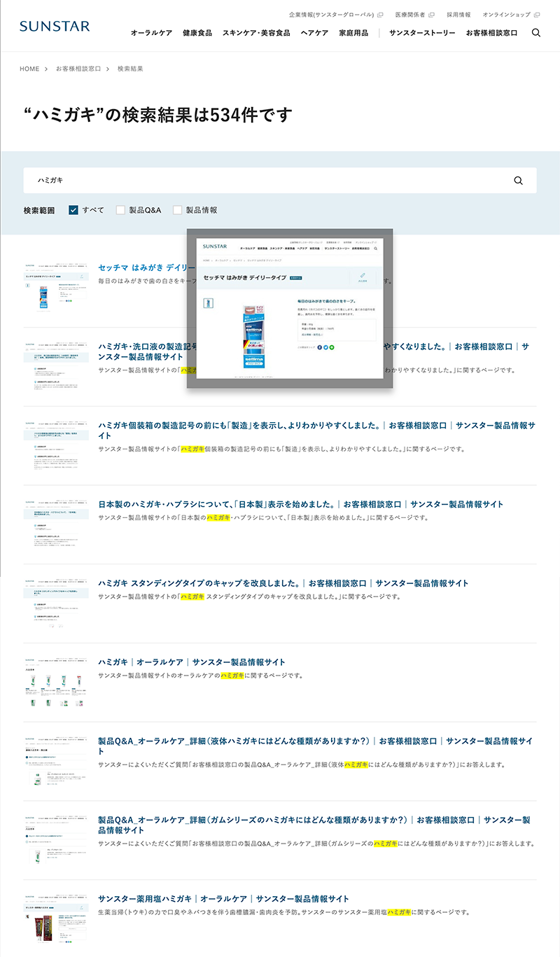Click thumbnail of ハミガキ・洗口液 result
The image size is (560, 957).
click(x=56, y=367)
